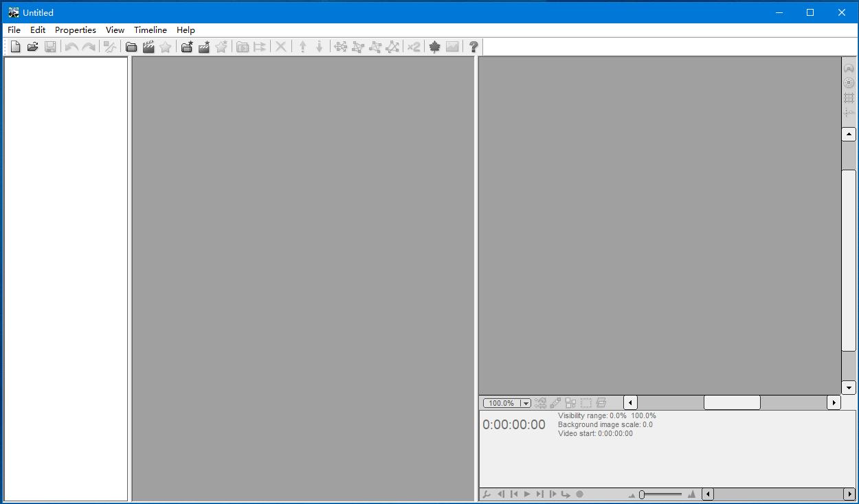Create a new file with blank-page icon
This screenshot has height=504, width=859.
pos(15,47)
